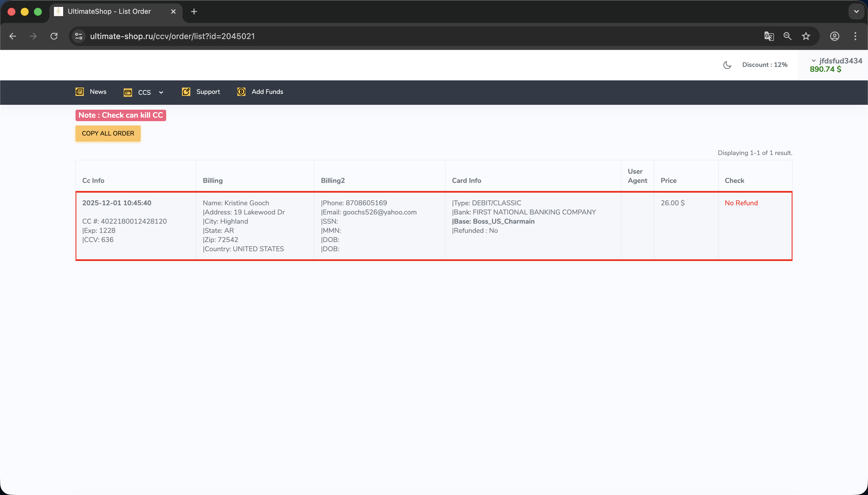Click the Price column header
Viewport: 868px width, 495px height.
(669, 181)
